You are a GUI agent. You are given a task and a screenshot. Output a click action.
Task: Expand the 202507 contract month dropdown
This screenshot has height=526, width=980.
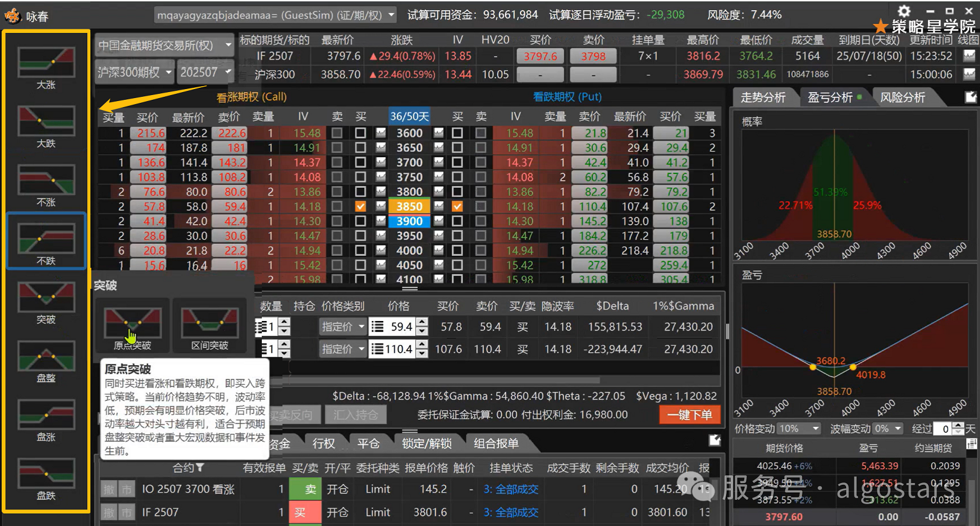(x=205, y=72)
